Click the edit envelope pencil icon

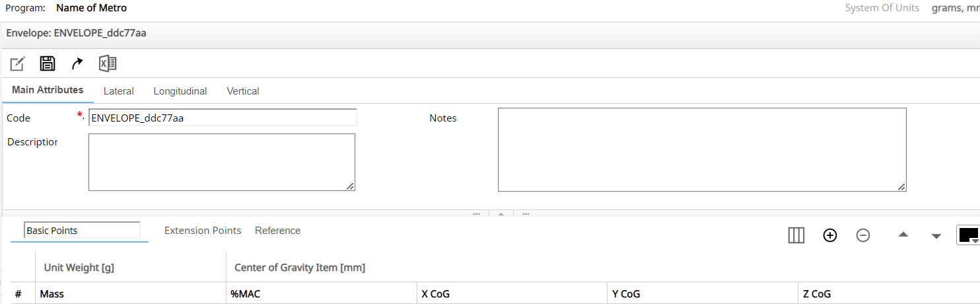pyautogui.click(x=17, y=63)
